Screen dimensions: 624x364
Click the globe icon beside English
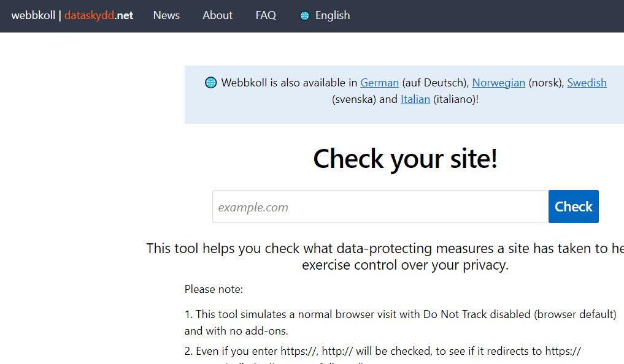(x=304, y=16)
